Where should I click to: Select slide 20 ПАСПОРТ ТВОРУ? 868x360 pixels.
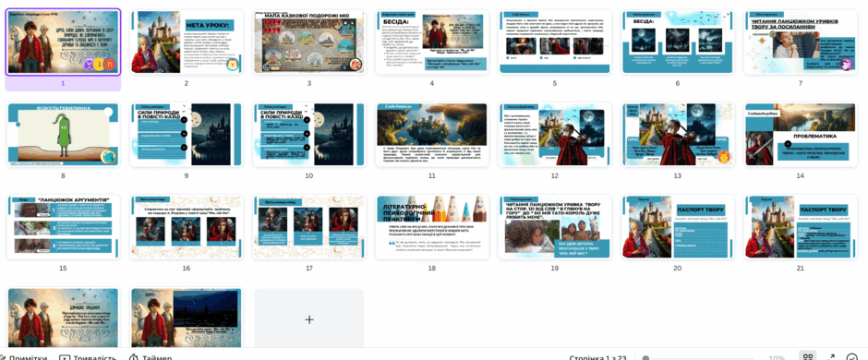(x=678, y=227)
